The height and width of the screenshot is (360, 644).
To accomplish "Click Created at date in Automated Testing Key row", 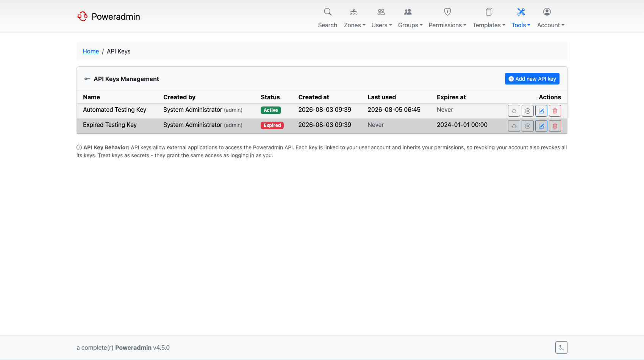I will click(x=325, y=110).
